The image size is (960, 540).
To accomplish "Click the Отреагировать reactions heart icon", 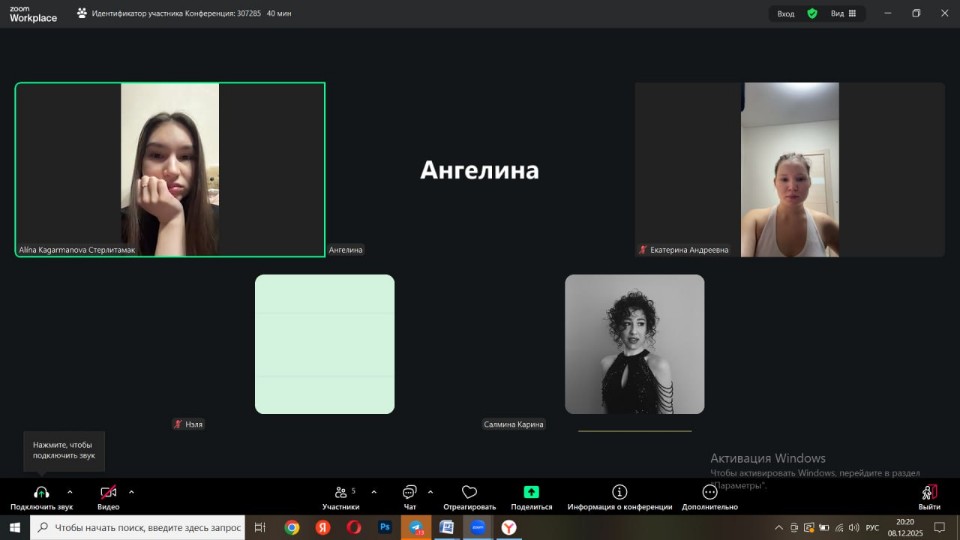I will coord(469,493).
